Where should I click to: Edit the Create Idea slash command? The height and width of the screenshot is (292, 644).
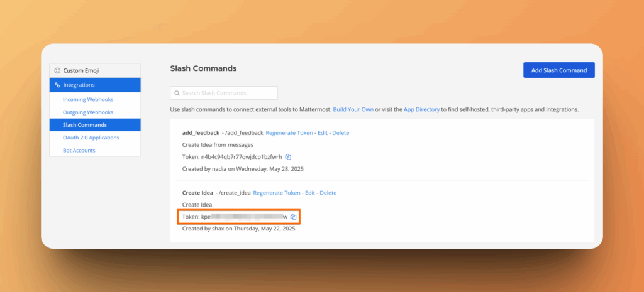[310, 193]
